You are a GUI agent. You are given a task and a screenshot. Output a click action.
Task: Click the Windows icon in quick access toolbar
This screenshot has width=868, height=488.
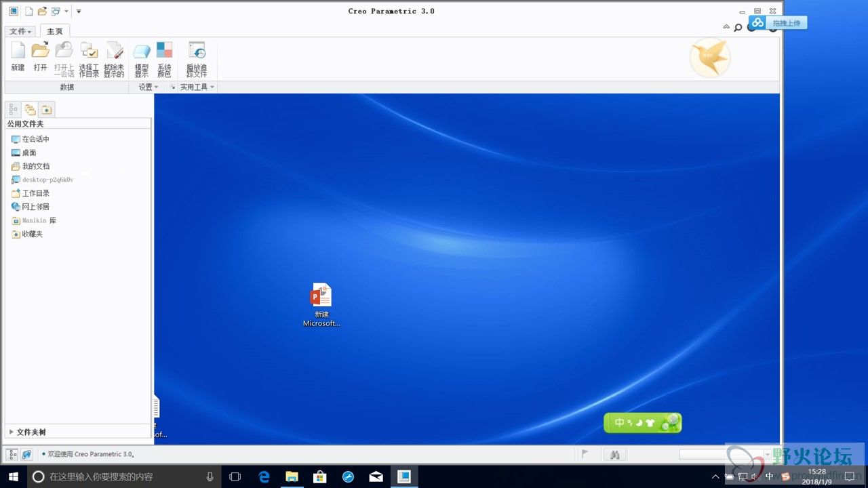[56, 11]
